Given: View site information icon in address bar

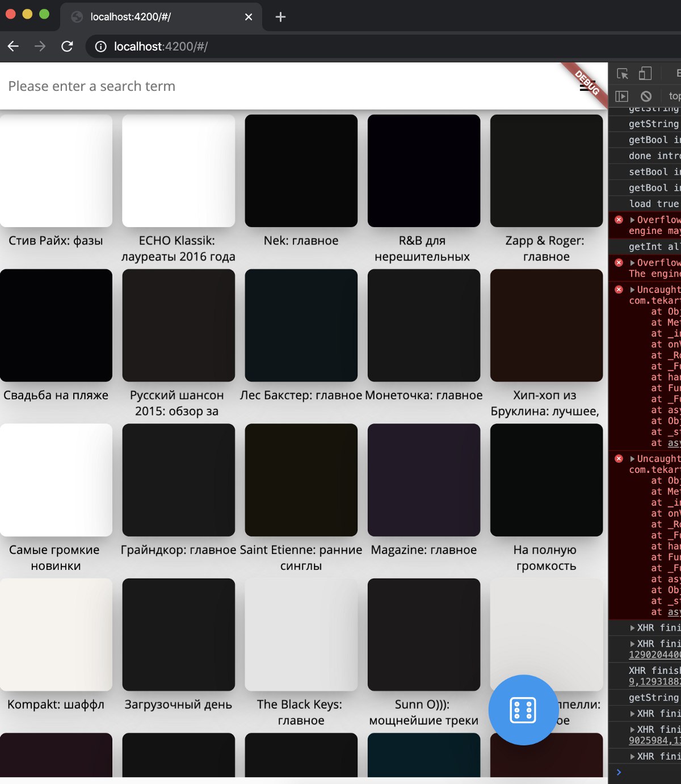Looking at the screenshot, I should coord(100,47).
